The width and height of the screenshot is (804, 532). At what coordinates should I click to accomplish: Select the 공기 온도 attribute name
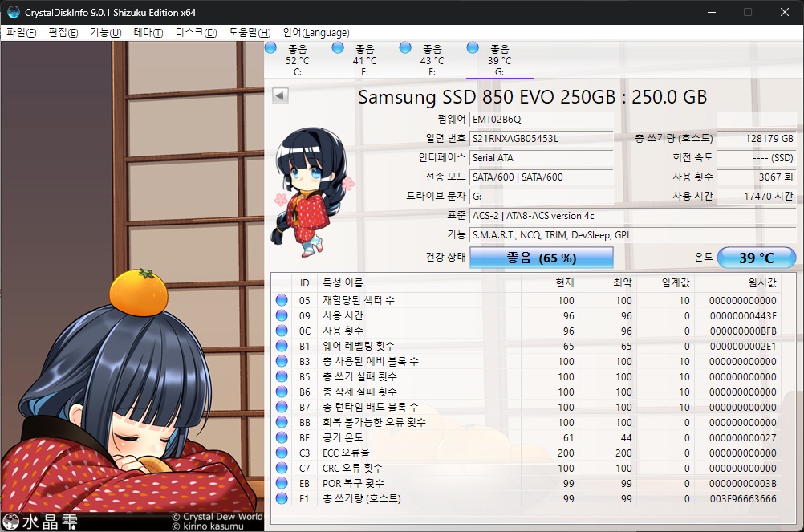[343, 437]
